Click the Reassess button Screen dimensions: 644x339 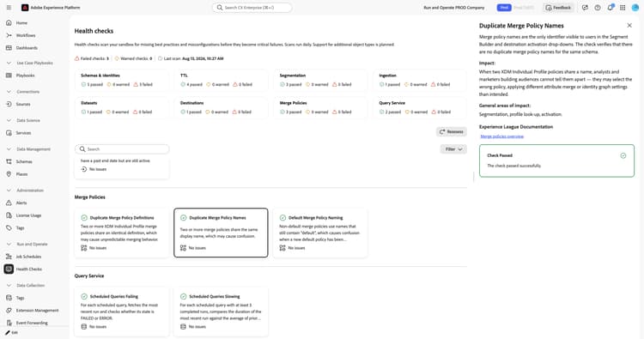pos(452,132)
